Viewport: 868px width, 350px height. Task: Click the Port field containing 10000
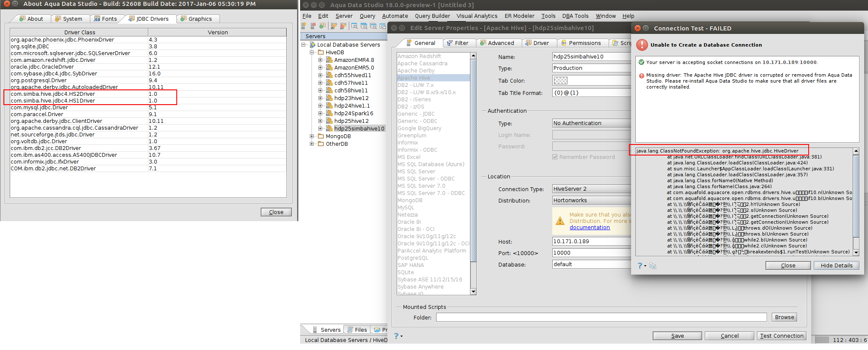(x=592, y=253)
